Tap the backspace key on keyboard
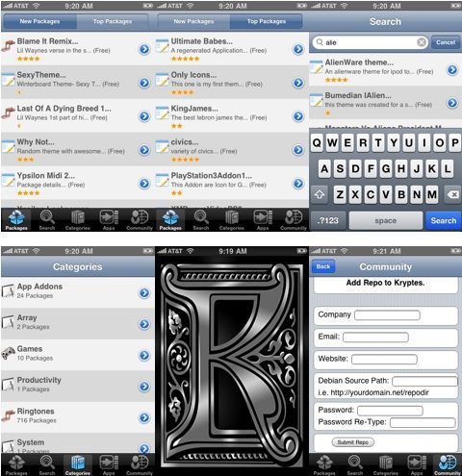The height and width of the screenshot is (476, 462). 452,194
